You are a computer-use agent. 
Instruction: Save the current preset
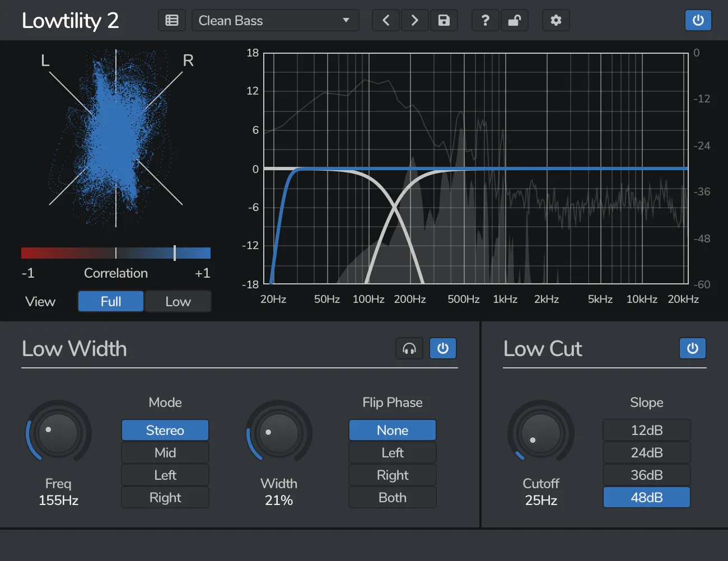tap(444, 21)
